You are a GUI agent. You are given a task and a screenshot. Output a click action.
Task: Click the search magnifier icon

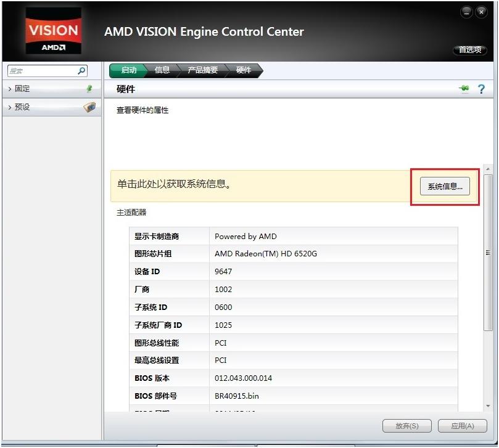coord(81,71)
